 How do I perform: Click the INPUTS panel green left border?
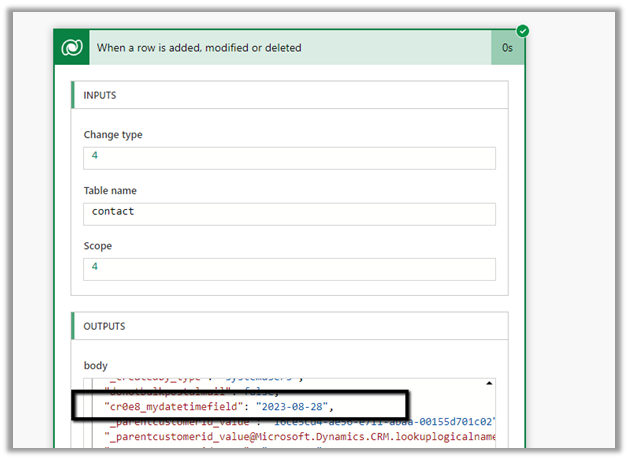coord(73,95)
